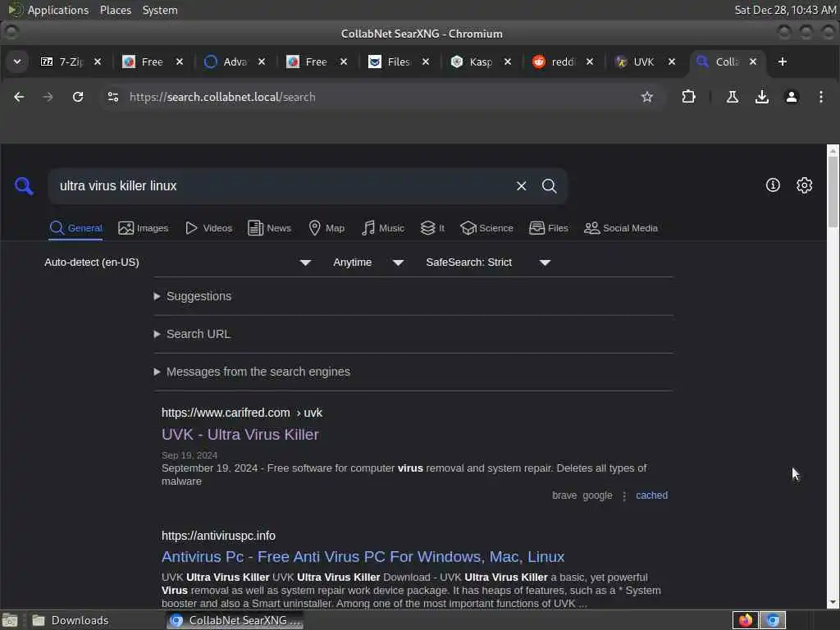
Task: Open site information icon in address bar
Action: [x=113, y=97]
